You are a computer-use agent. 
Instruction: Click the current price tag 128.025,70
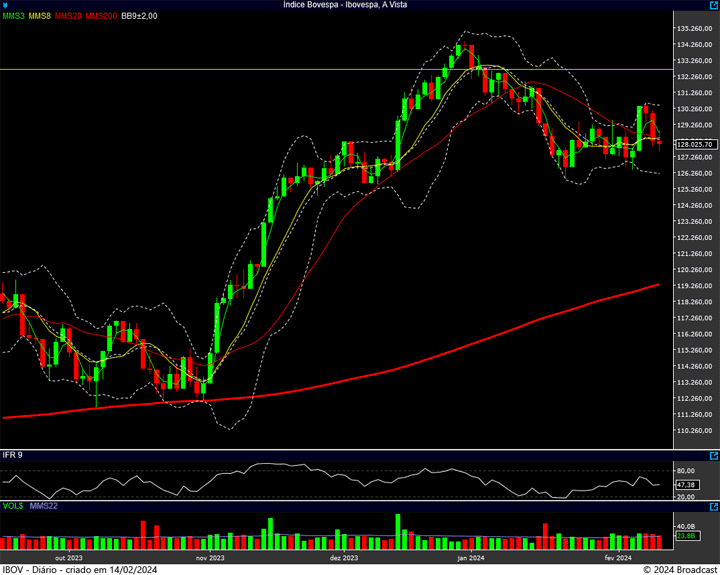pos(694,144)
